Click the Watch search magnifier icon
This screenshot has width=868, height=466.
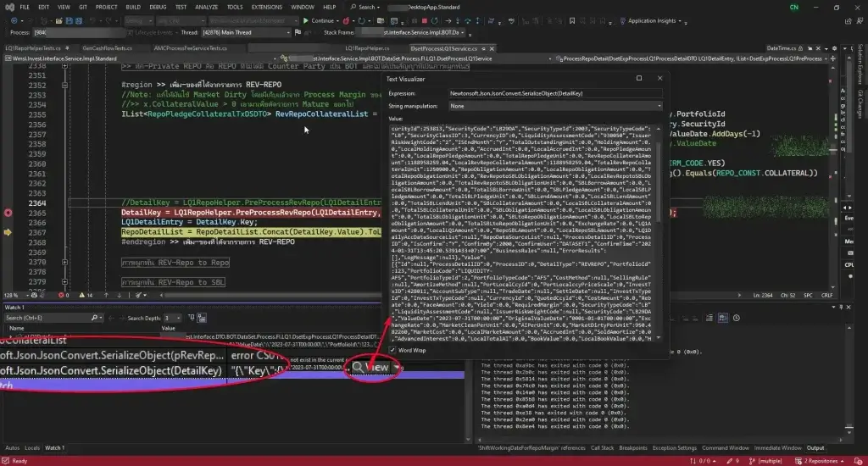pos(94,318)
